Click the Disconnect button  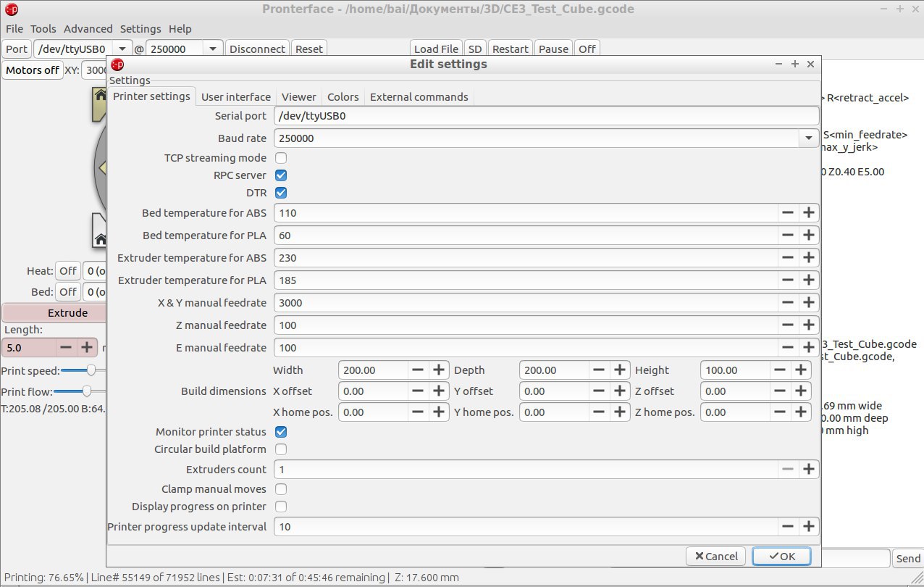point(257,49)
